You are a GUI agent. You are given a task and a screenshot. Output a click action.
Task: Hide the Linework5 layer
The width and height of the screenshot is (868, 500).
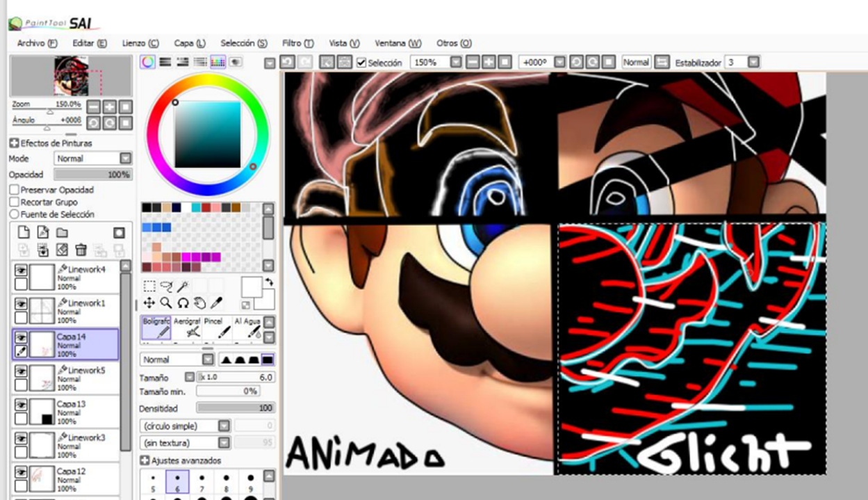pyautogui.click(x=21, y=371)
